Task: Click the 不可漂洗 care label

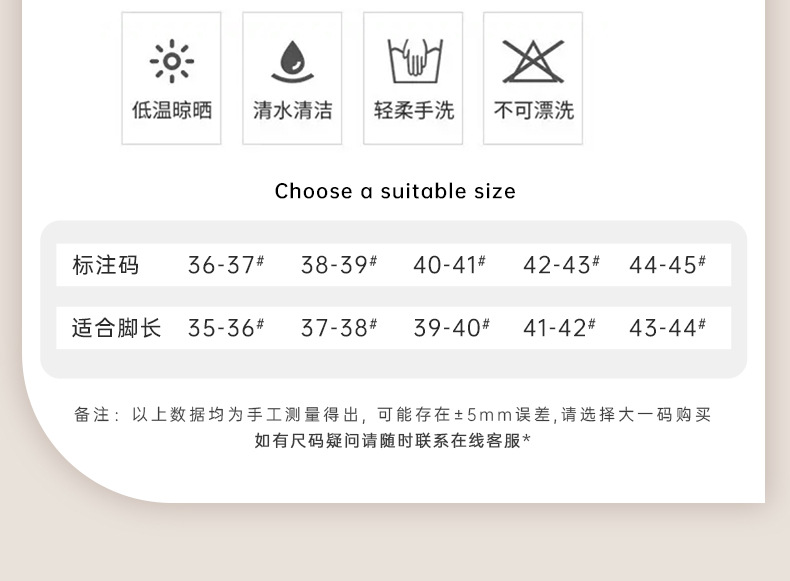Action: (533, 110)
